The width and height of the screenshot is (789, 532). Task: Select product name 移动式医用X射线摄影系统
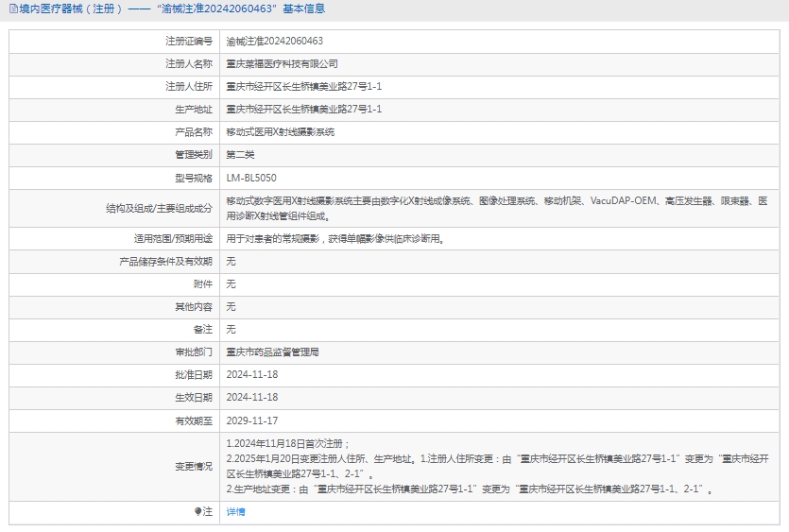280,132
